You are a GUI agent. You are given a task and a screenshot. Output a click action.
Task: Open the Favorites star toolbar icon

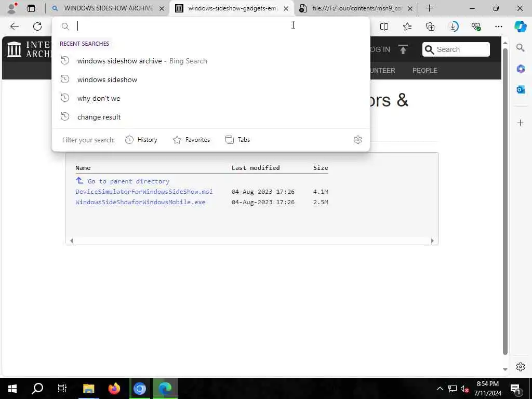407,26
